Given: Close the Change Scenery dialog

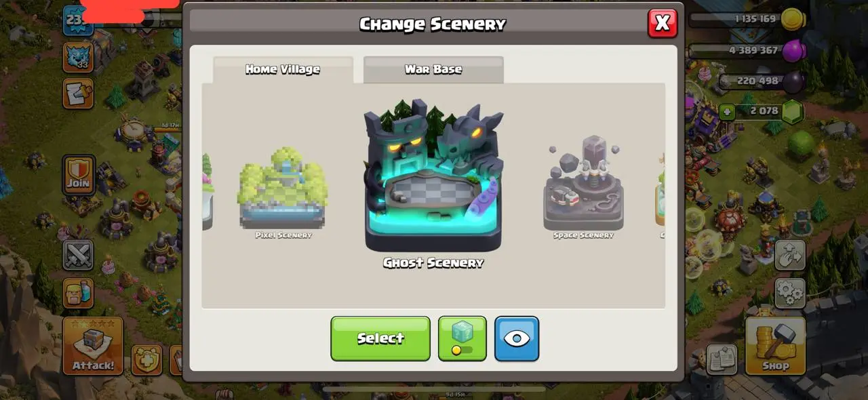Looking at the screenshot, I should (x=663, y=23).
